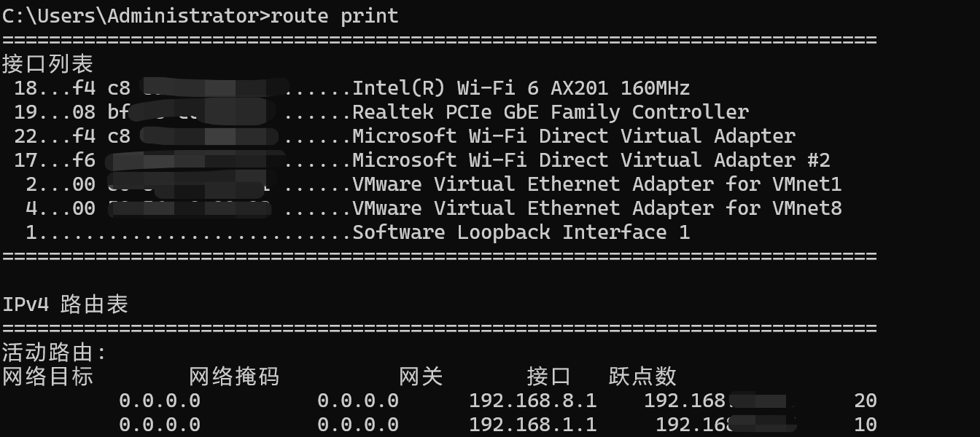
Task: Select the Realtek PCIe GbE Family Controller entry
Action: tap(550, 112)
